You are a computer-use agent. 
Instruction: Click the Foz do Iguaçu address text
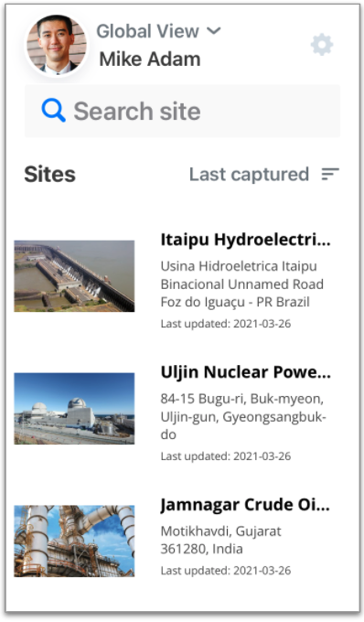click(x=242, y=284)
